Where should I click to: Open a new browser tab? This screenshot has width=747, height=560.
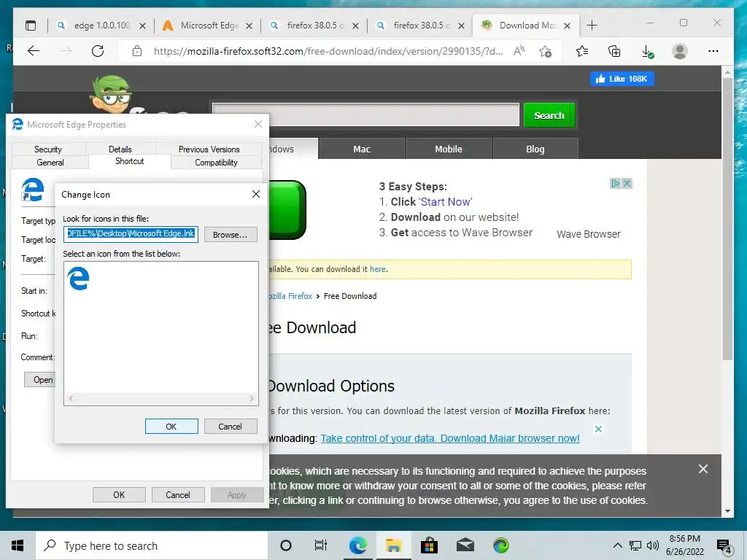[592, 26]
